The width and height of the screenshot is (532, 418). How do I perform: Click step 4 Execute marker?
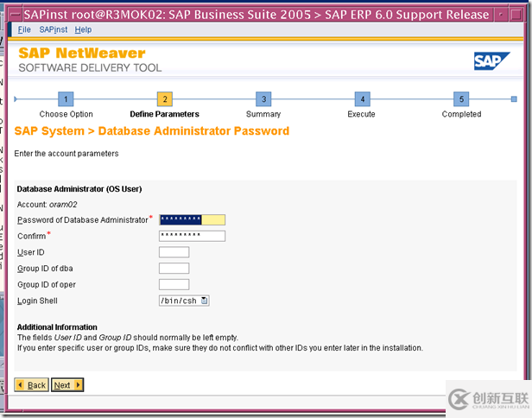363,99
